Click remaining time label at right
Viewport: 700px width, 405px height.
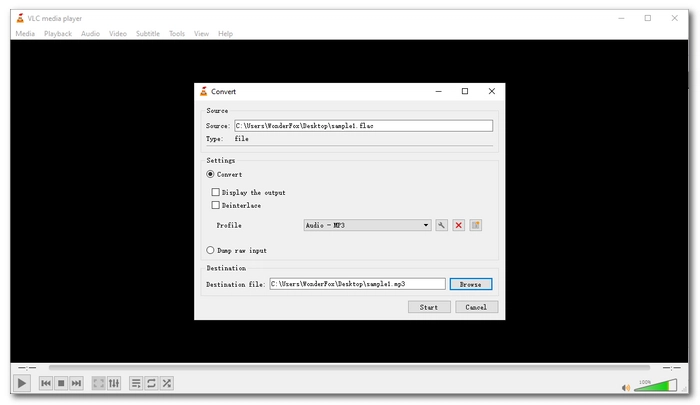pos(671,368)
